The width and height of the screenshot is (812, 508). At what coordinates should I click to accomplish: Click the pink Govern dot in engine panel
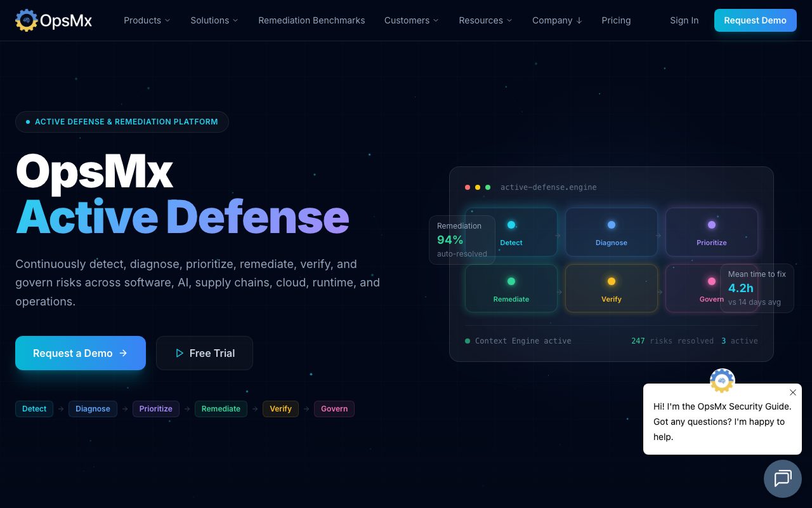tap(712, 281)
